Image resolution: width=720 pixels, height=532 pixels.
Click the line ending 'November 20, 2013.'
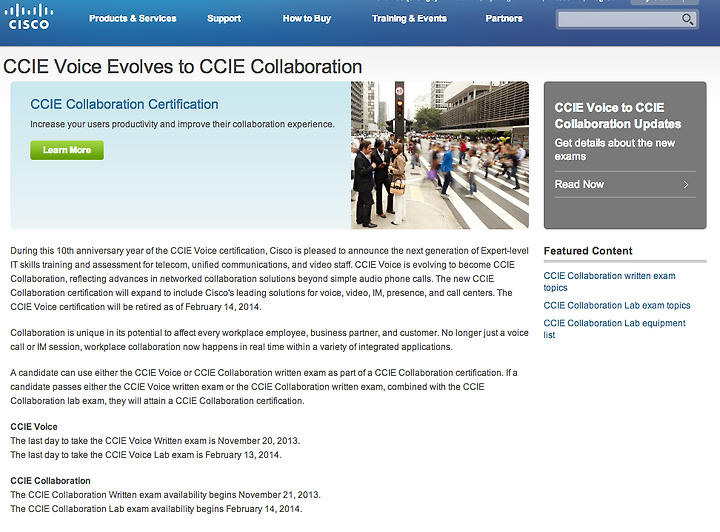tap(155, 441)
